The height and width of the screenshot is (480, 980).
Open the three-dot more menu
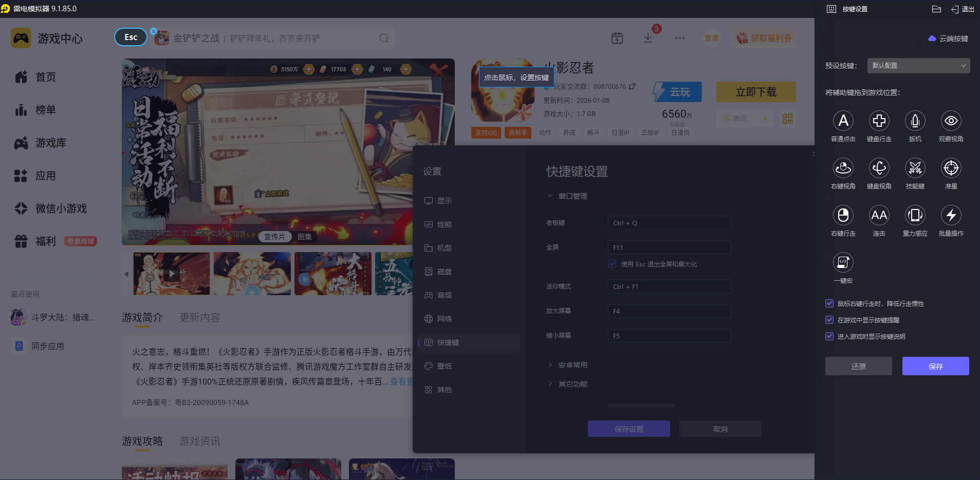[x=680, y=38]
